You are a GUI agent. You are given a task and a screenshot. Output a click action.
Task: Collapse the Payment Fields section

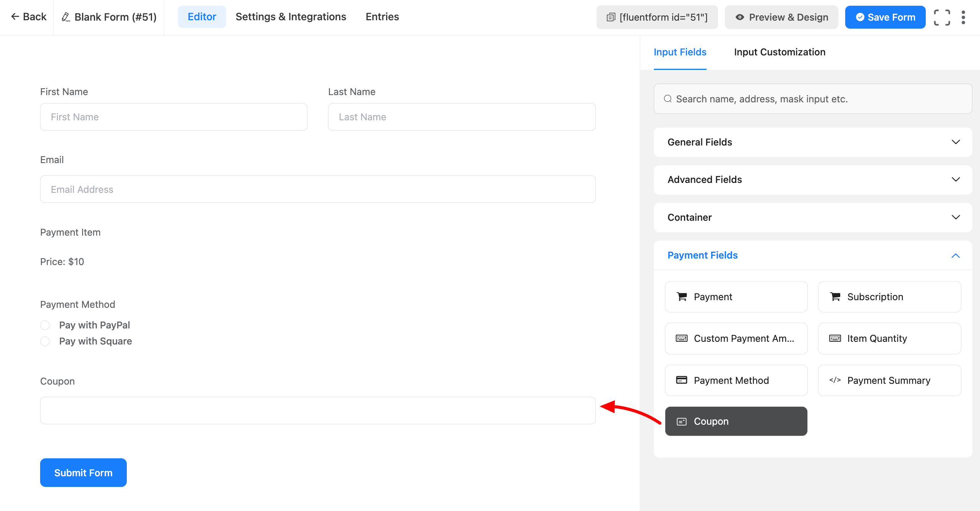(813, 255)
